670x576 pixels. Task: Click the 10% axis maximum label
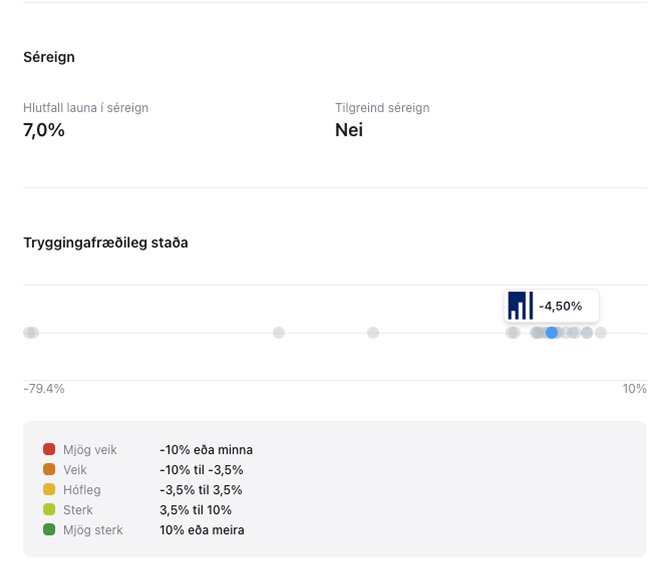635,388
